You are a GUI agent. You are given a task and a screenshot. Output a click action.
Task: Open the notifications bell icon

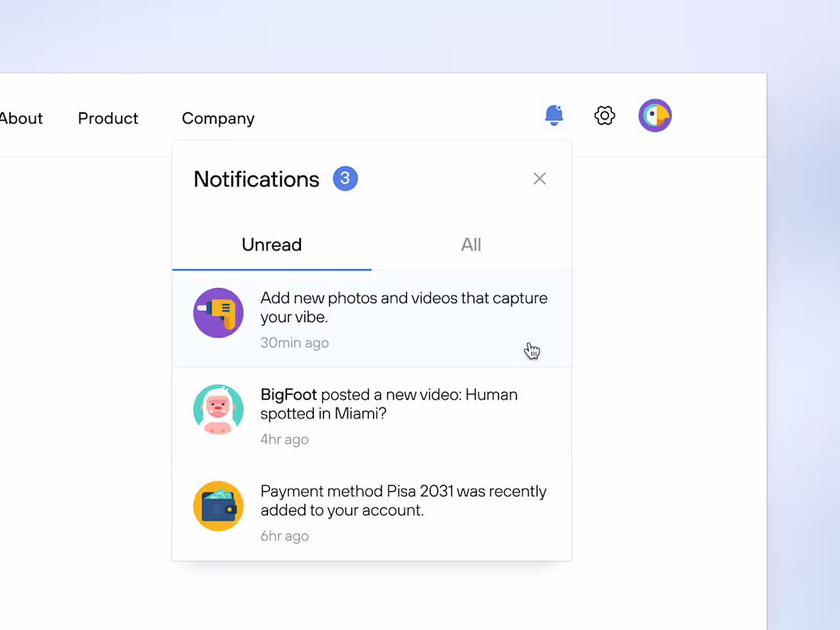click(554, 116)
